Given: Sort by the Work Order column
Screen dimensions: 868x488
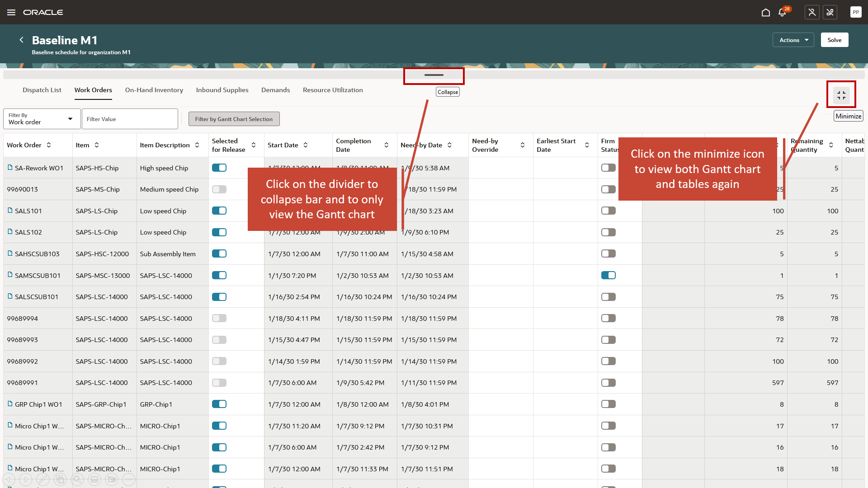Looking at the screenshot, I should [x=49, y=145].
